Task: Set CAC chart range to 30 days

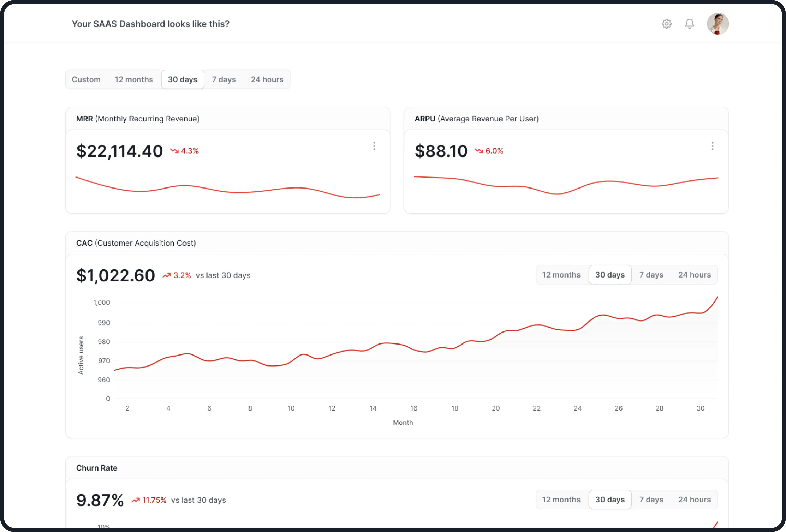Action: point(610,275)
